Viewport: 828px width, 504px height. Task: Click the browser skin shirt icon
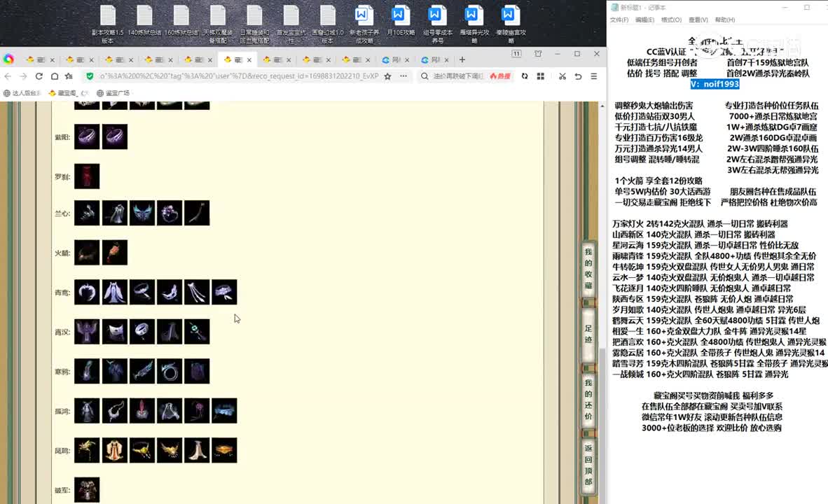point(538,54)
